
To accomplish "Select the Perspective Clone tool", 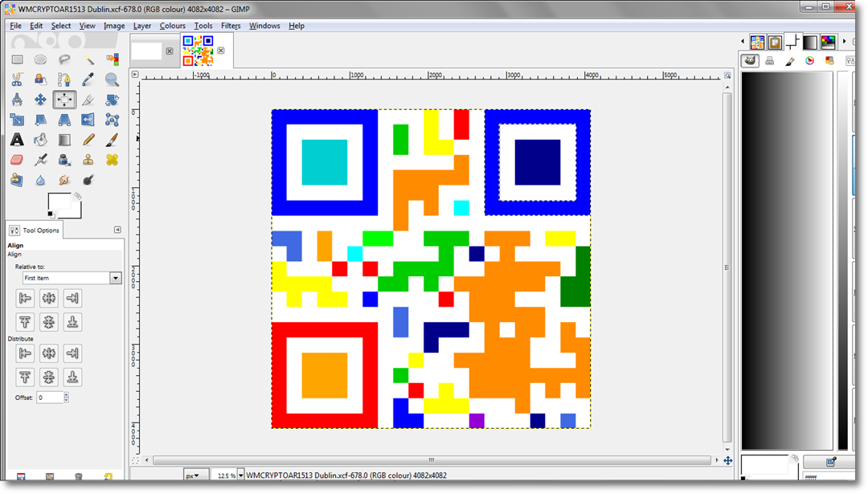I will 17,180.
